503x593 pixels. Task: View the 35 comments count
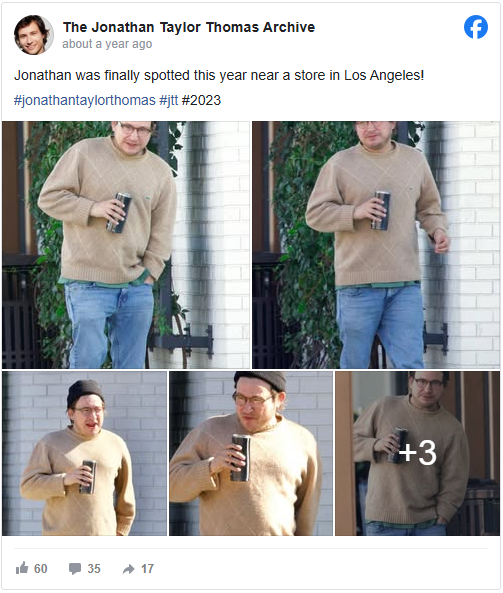[94, 568]
